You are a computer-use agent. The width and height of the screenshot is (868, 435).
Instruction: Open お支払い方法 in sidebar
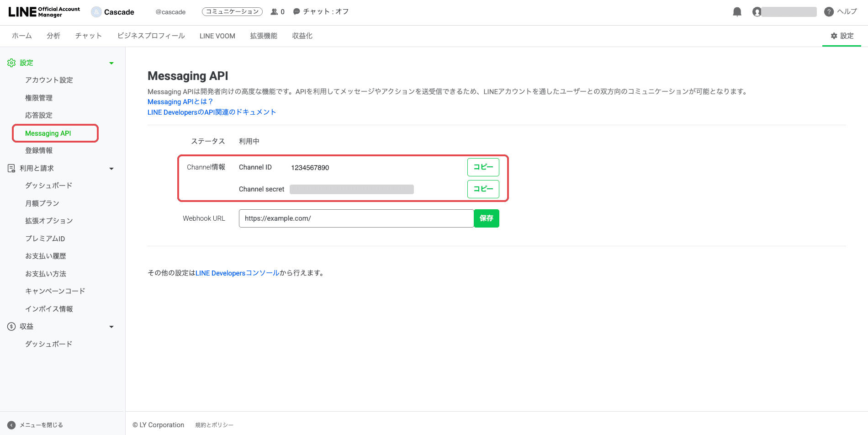point(46,274)
